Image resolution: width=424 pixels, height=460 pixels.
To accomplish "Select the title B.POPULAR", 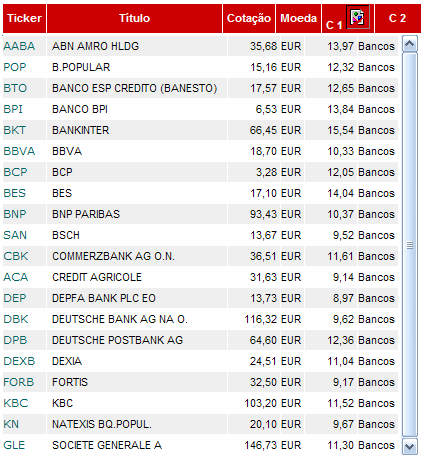I will [x=81, y=67].
